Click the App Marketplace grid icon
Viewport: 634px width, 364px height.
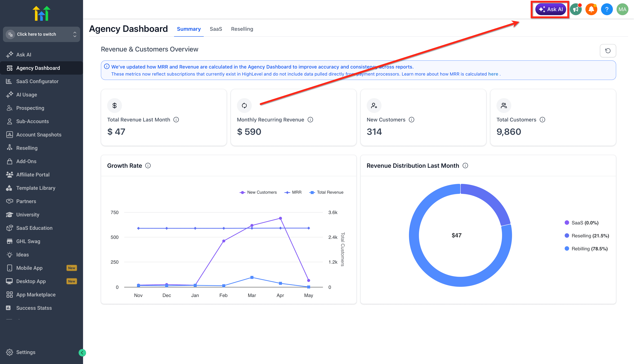pyautogui.click(x=9, y=295)
